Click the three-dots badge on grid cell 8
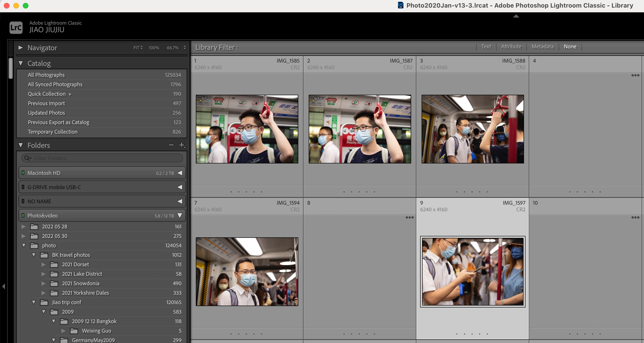This screenshot has width=644, height=343. (409, 217)
